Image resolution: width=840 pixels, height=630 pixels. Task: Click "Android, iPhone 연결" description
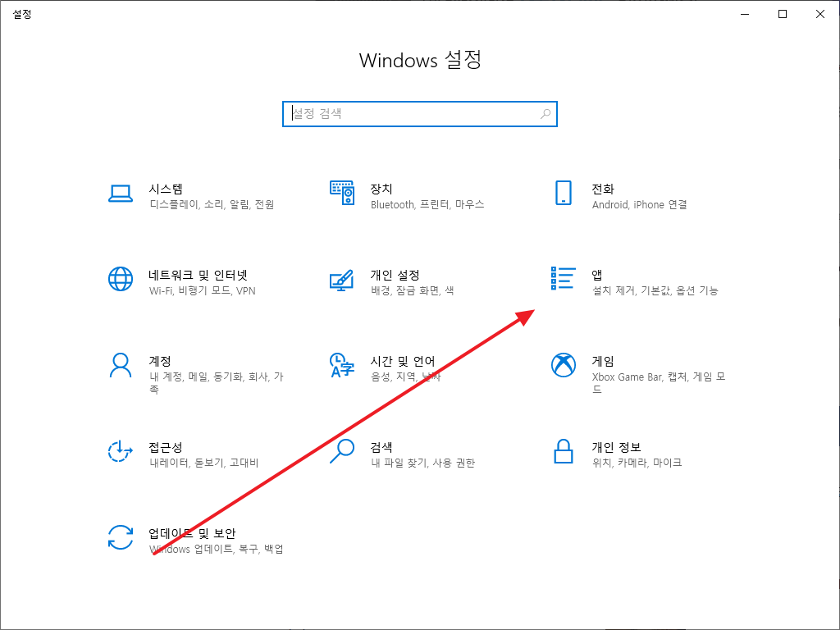coord(639,204)
